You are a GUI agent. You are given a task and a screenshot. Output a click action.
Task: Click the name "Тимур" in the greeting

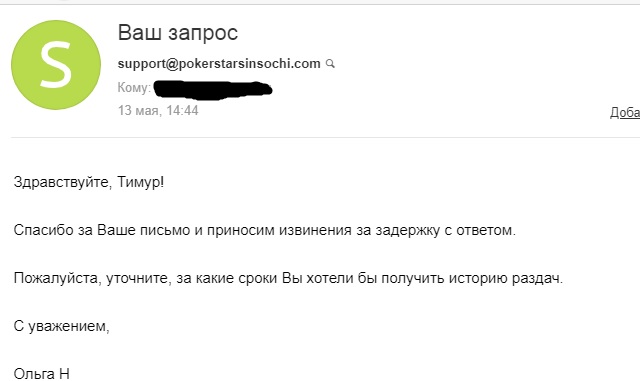[138, 182]
